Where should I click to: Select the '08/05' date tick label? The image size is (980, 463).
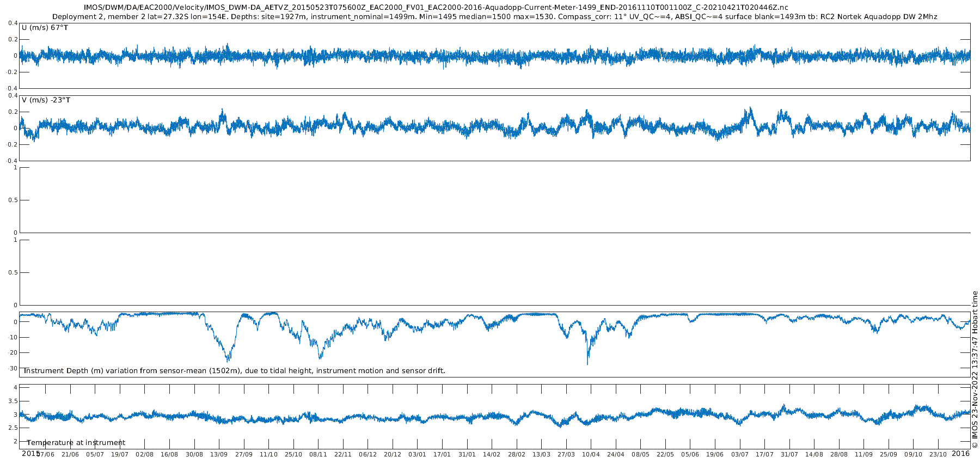[x=640, y=454]
